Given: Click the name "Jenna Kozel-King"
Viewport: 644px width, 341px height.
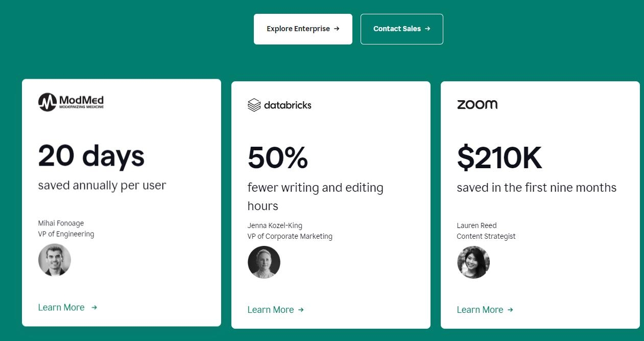Looking at the screenshot, I should tap(275, 225).
